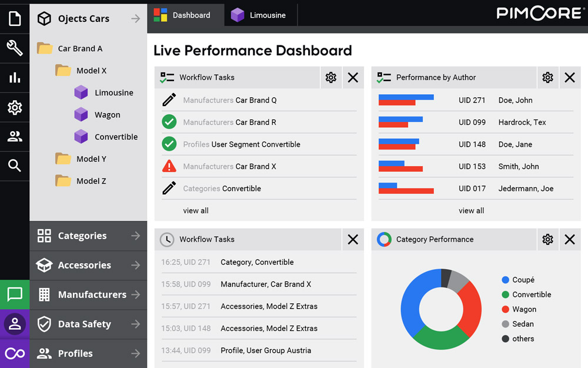Screen dimensions: 588x368
Task: Open the users icon in the left sidebar
Action: pos(15,137)
